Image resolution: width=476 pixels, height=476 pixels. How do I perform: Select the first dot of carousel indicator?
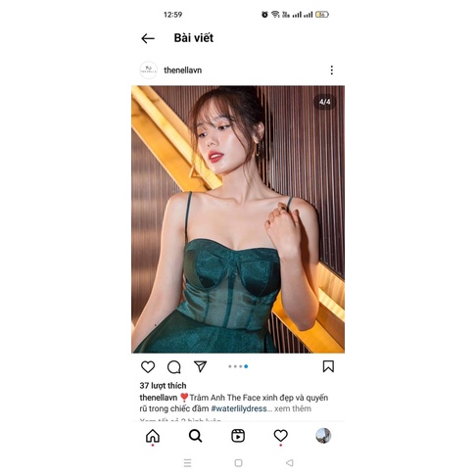point(230,366)
